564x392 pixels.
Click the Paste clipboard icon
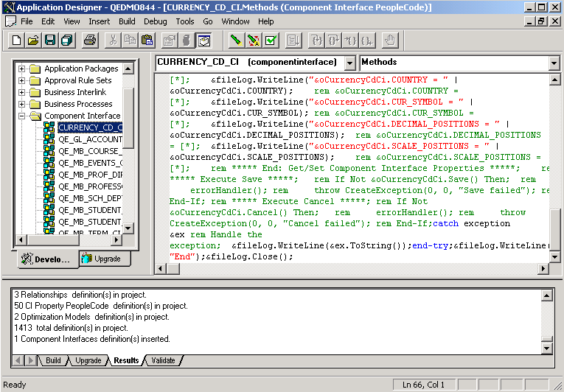(147, 40)
